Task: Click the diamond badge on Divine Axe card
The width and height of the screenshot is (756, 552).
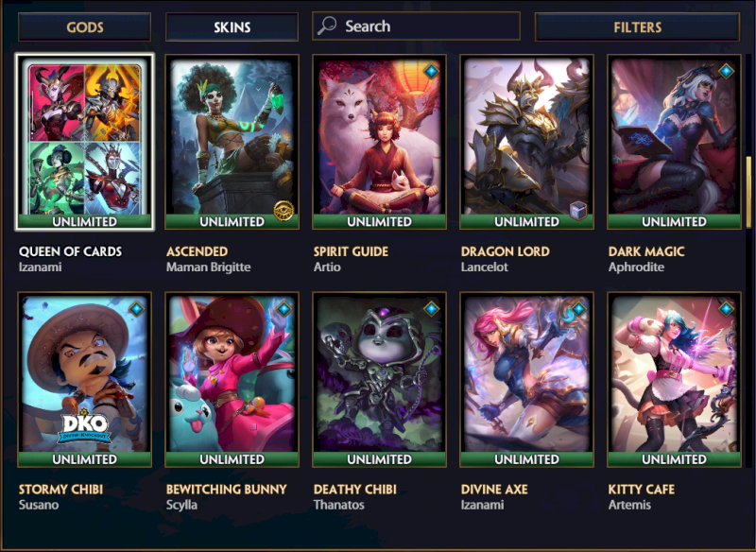Action: 578,308
